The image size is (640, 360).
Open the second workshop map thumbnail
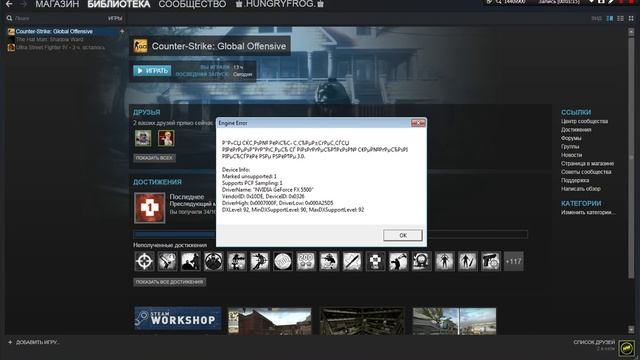pos(362,321)
